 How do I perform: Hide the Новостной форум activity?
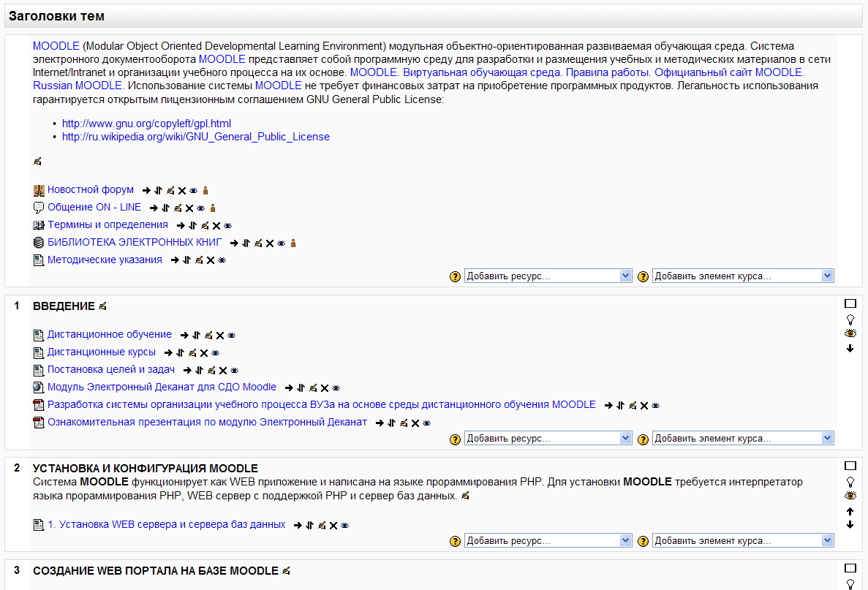point(193,190)
